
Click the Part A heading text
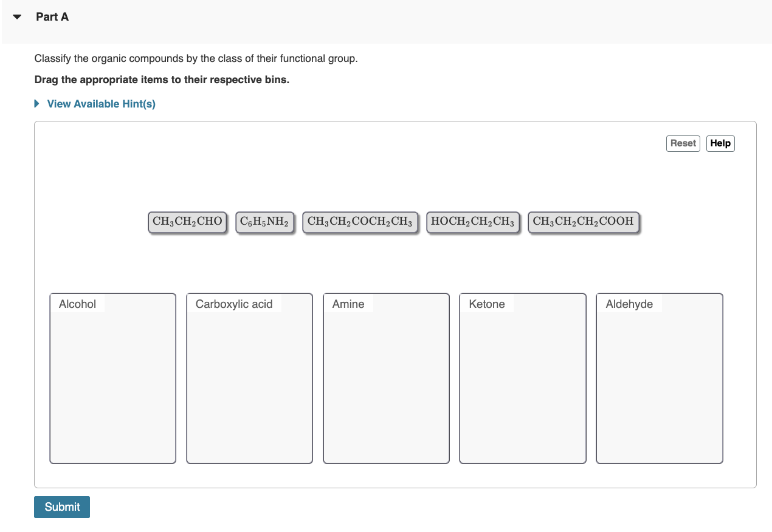click(x=52, y=16)
